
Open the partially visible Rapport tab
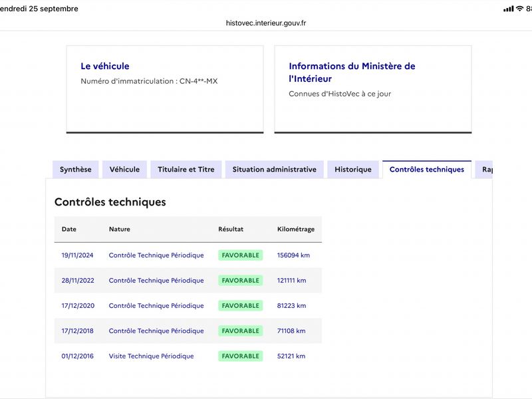[x=484, y=170]
